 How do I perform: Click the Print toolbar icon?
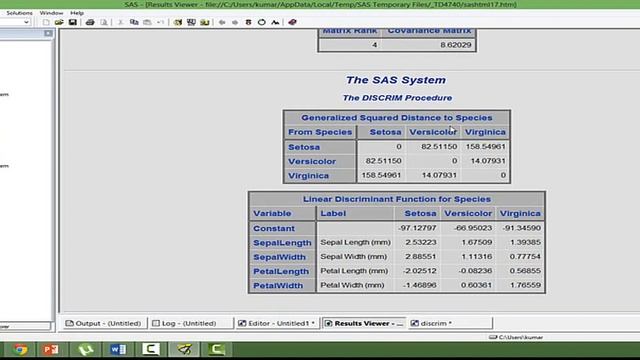pos(90,22)
